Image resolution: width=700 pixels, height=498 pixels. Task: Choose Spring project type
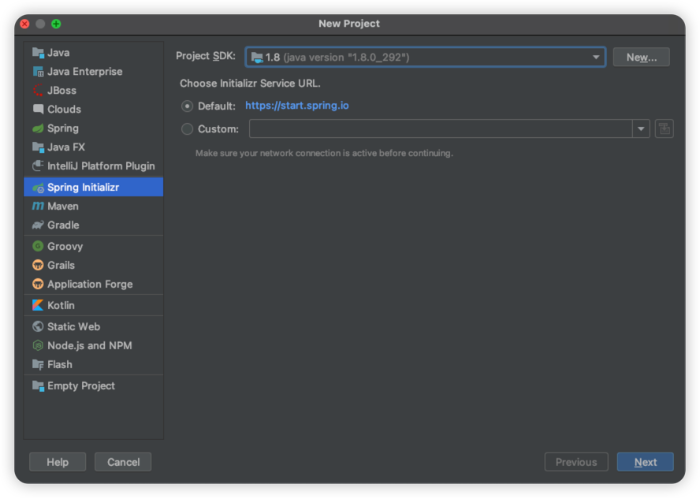94,129
